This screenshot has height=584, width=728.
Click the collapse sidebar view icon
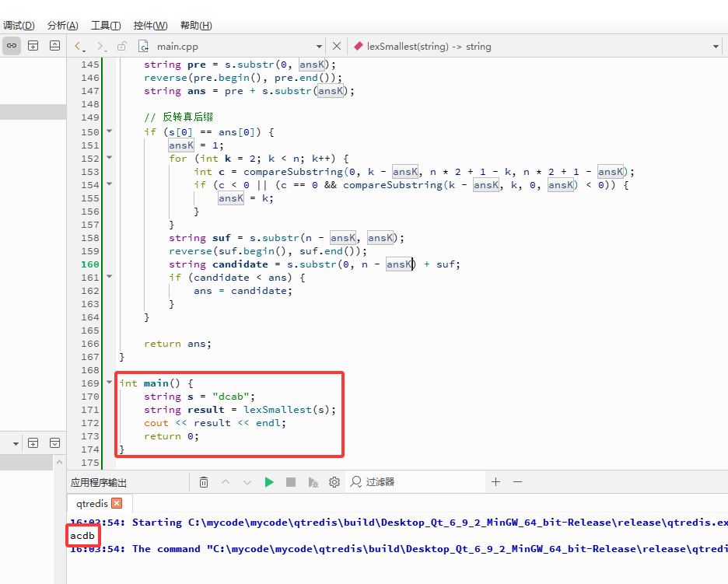[54, 46]
